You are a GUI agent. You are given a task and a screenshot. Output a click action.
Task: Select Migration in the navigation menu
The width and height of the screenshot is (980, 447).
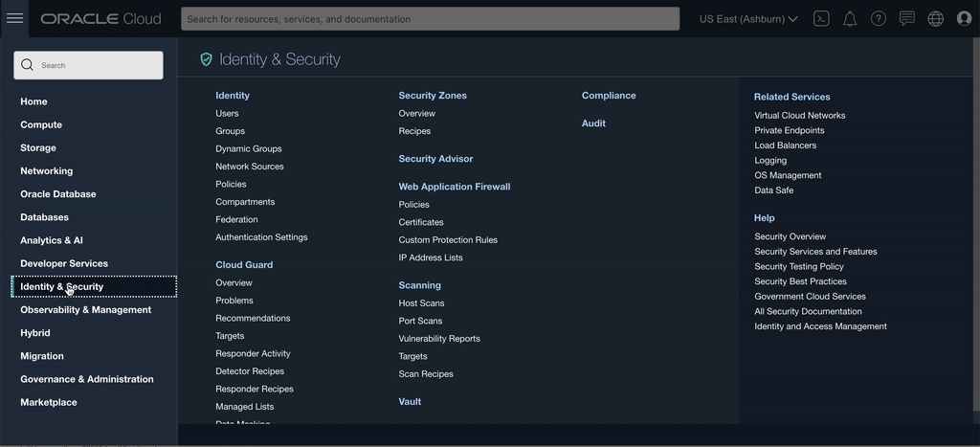[x=42, y=356]
